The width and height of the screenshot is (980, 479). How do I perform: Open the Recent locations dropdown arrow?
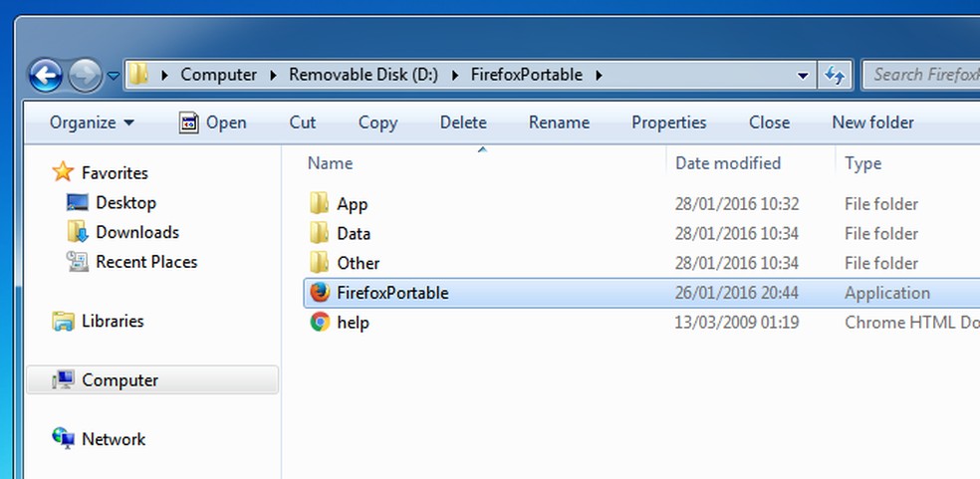pyautogui.click(x=114, y=76)
